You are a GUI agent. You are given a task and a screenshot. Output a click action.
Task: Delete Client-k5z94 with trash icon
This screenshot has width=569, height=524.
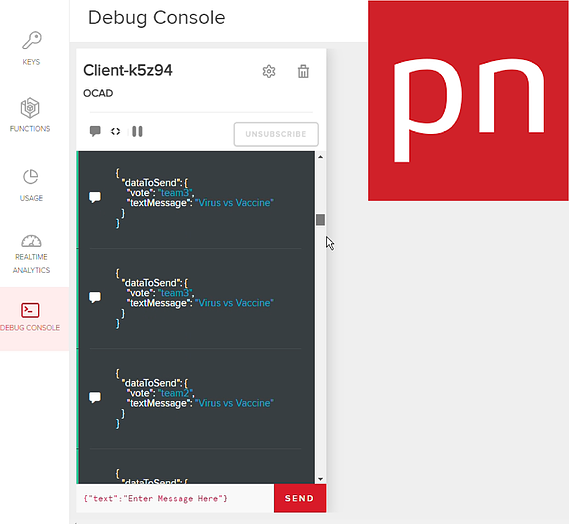pos(303,71)
